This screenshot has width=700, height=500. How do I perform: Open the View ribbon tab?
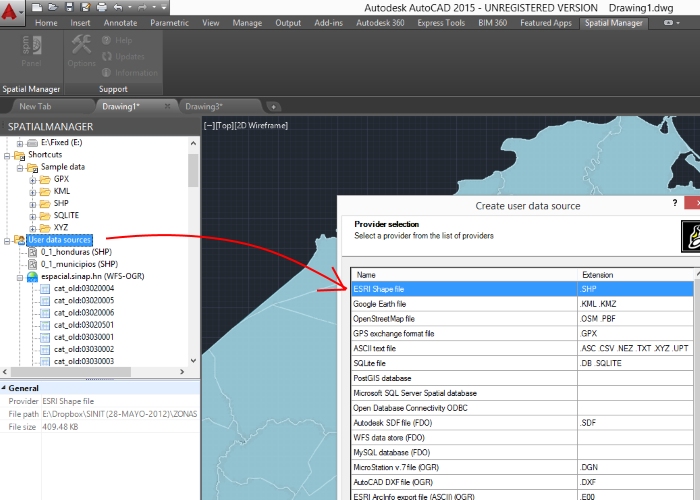pos(211,23)
